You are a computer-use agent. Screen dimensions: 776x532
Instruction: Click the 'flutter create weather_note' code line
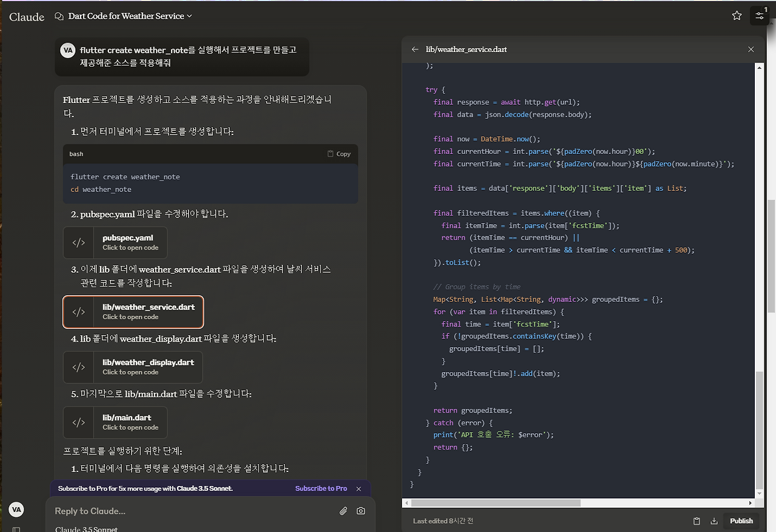125,177
